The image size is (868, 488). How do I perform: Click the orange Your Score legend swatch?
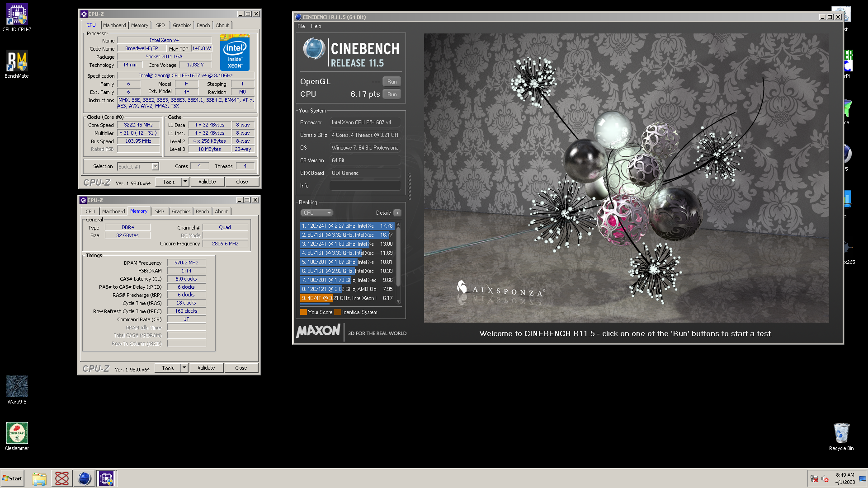(303, 312)
